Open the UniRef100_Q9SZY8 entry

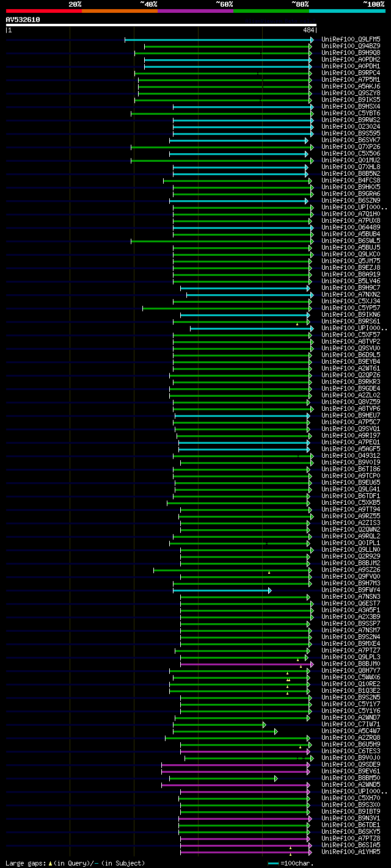tap(351, 93)
